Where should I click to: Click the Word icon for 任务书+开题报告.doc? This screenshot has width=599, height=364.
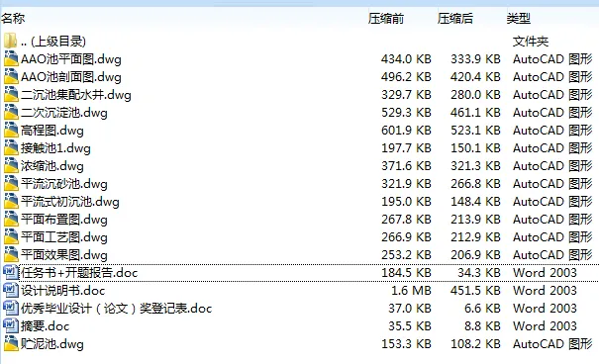click(11, 272)
